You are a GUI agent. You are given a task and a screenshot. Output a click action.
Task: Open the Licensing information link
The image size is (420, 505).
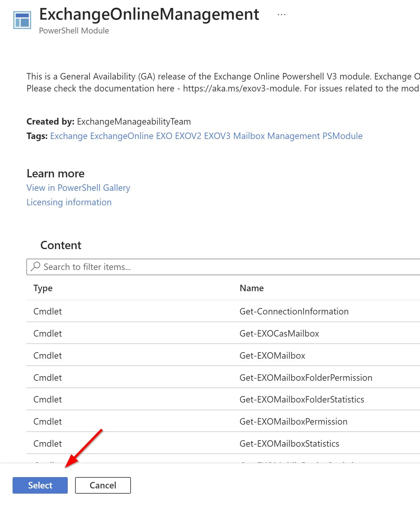(69, 202)
